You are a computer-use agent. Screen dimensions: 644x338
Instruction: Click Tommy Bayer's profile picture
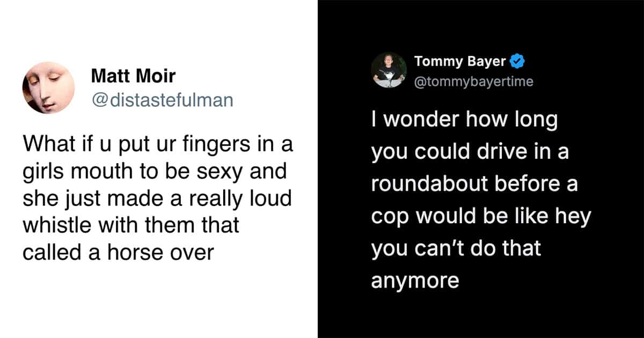(389, 69)
